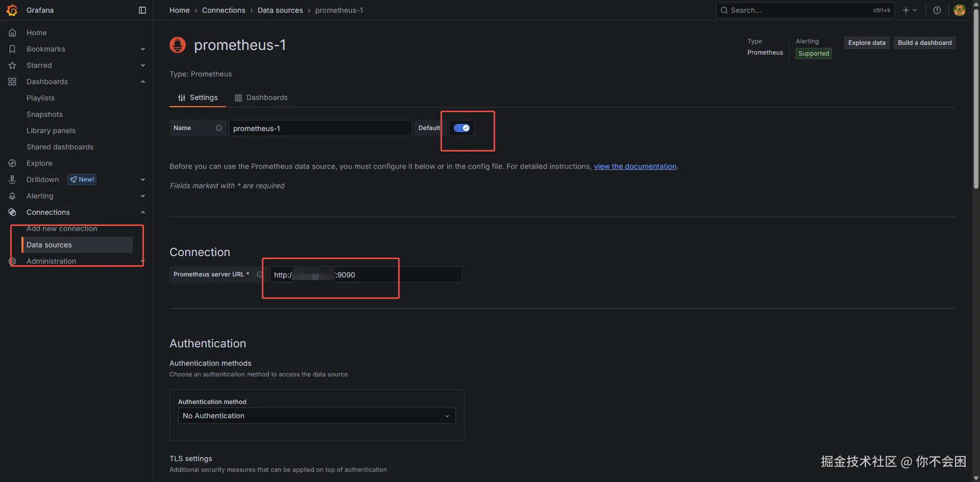The width and height of the screenshot is (980, 482).
Task: Expand the Drilldown section chevron
Action: tap(143, 180)
